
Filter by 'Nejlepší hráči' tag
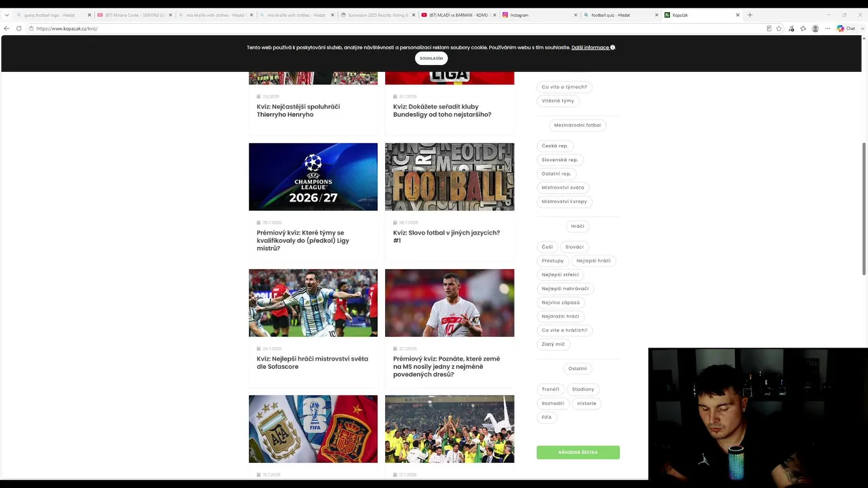593,261
